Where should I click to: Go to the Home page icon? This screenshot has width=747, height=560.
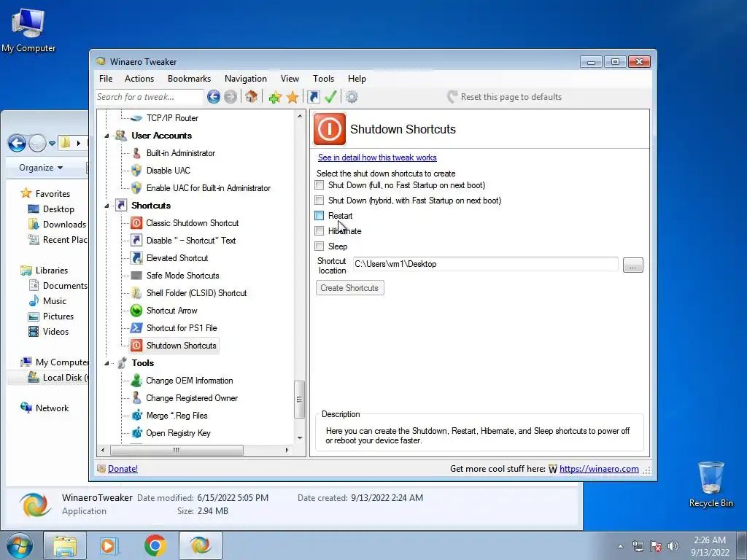tap(252, 97)
